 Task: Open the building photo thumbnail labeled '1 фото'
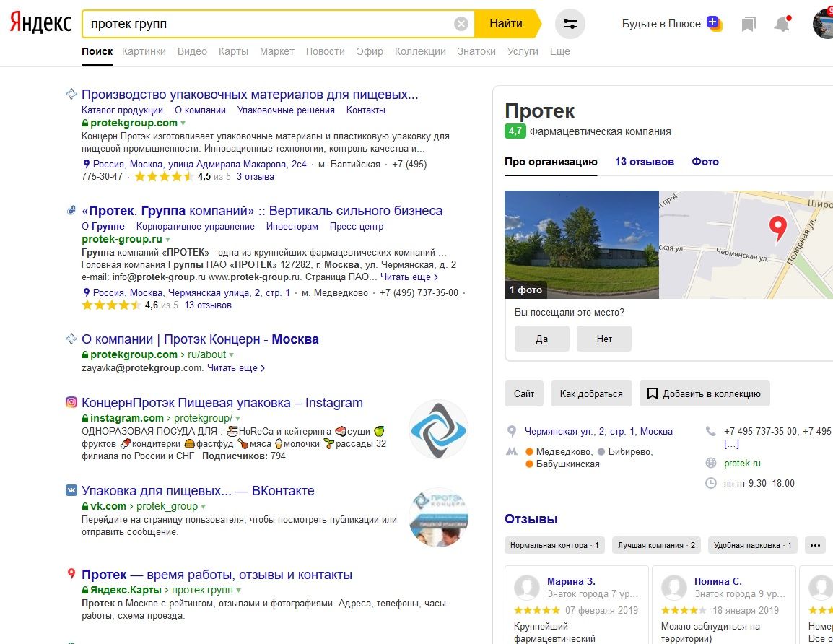(582, 245)
